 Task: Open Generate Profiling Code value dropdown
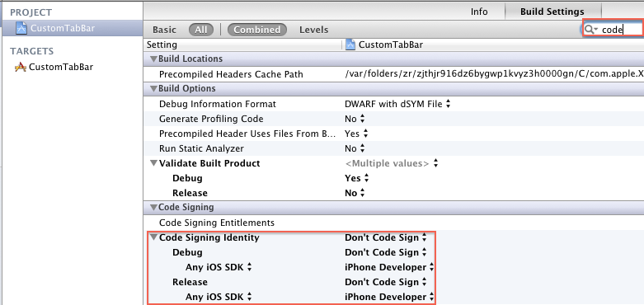tap(355, 119)
